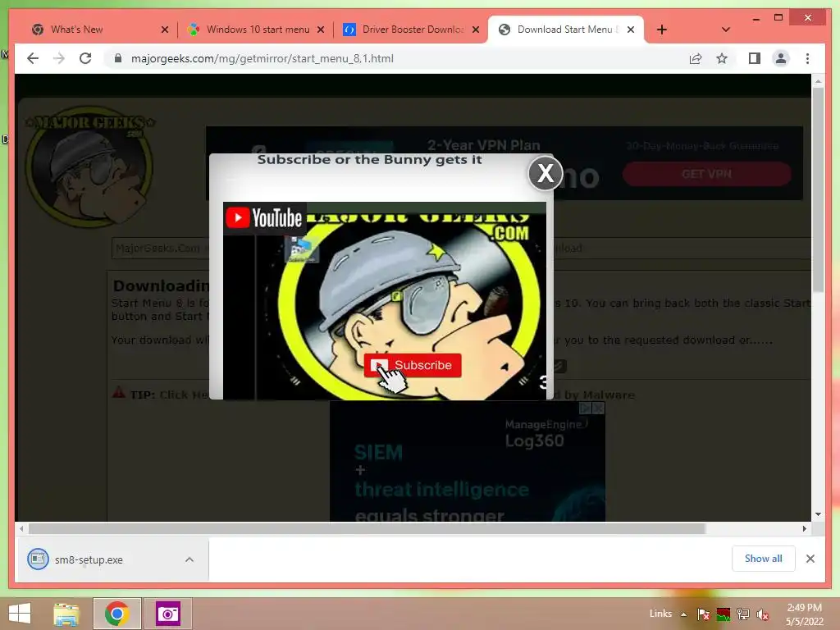Click the scroll down arrow

[x=818, y=514]
